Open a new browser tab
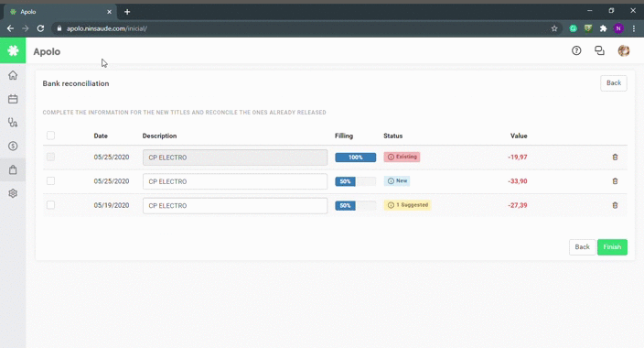Viewport: 644px width, 348px height. tap(127, 12)
